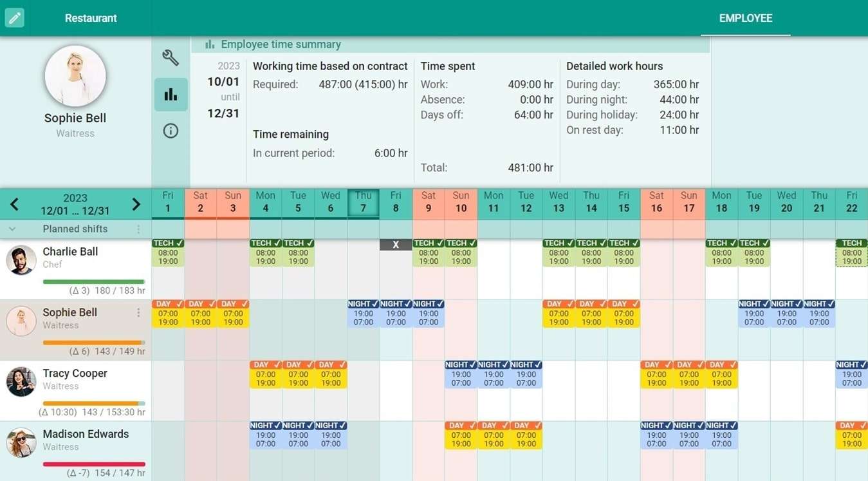Click Sophie Bell's large profile photo
Screen dimensions: 868x481
[75, 76]
